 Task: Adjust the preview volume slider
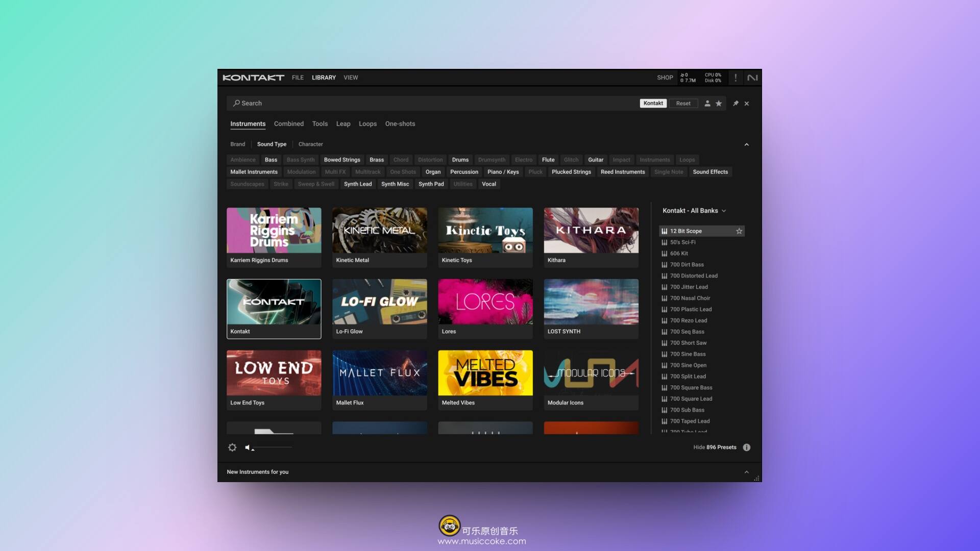[x=273, y=447]
